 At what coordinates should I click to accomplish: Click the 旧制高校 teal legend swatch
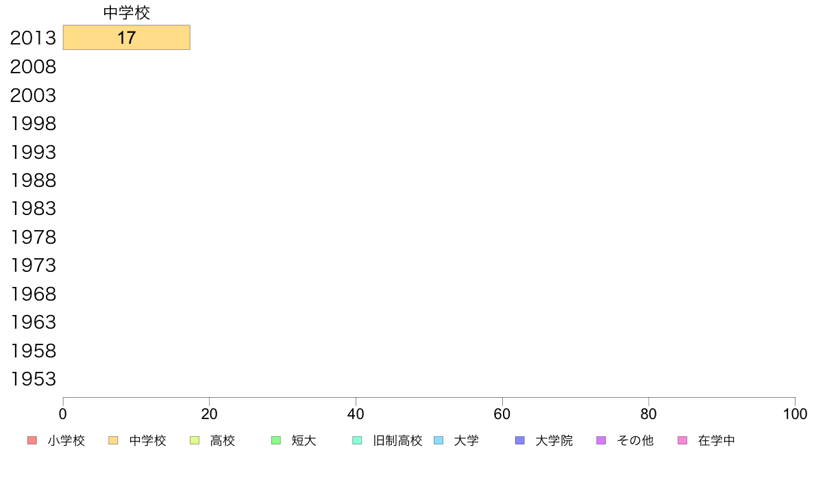point(357,441)
